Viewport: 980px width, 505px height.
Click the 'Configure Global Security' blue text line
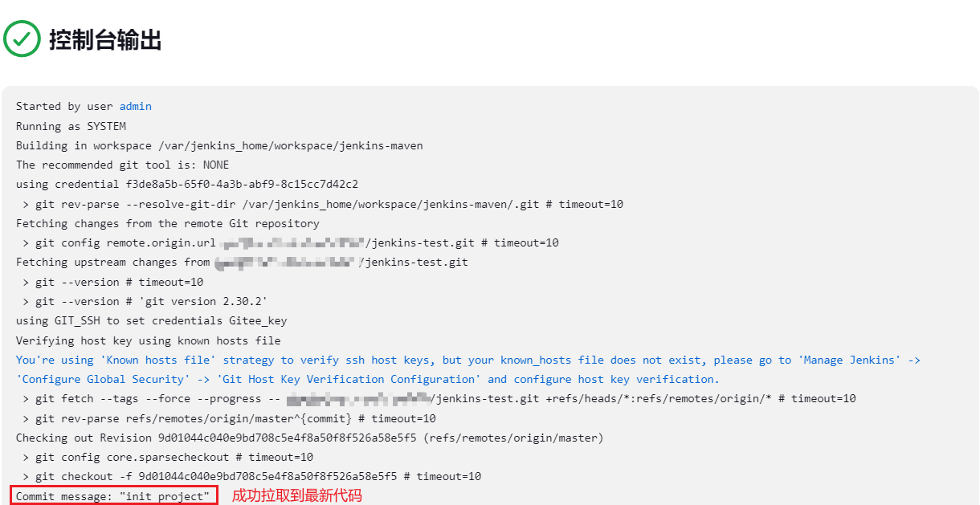(x=368, y=380)
